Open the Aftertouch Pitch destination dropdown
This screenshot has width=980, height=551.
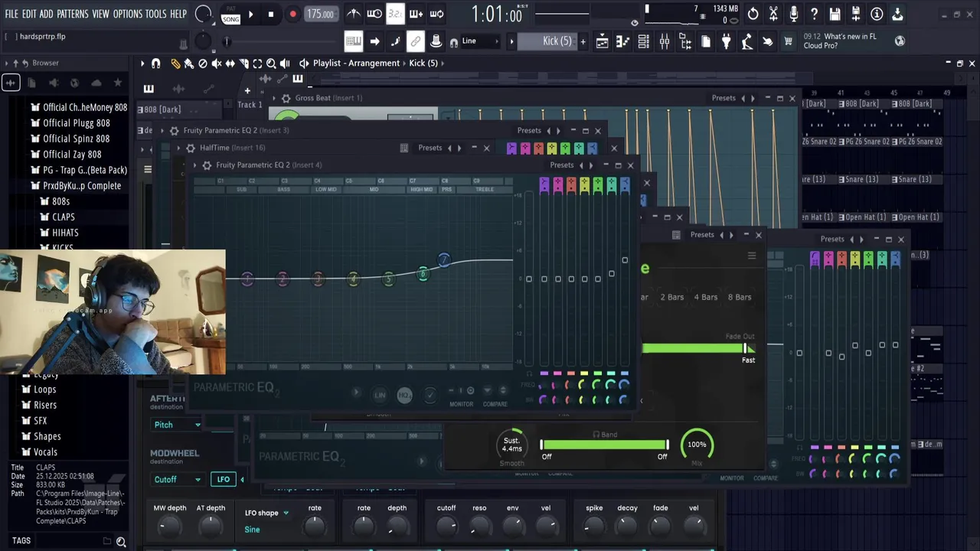[x=177, y=425]
